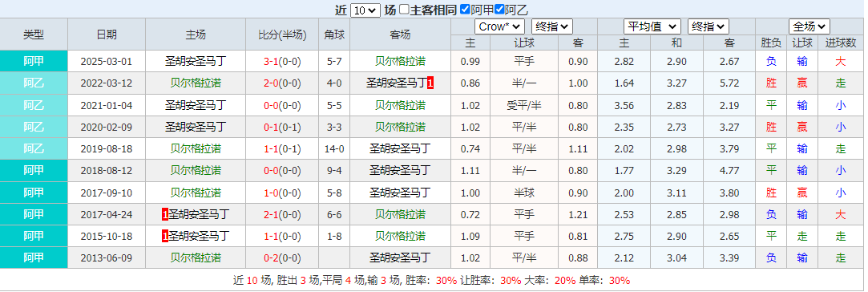Click handicap 半球 in 2017-09-10 row
The height and width of the screenshot is (292, 868).
tap(523, 193)
